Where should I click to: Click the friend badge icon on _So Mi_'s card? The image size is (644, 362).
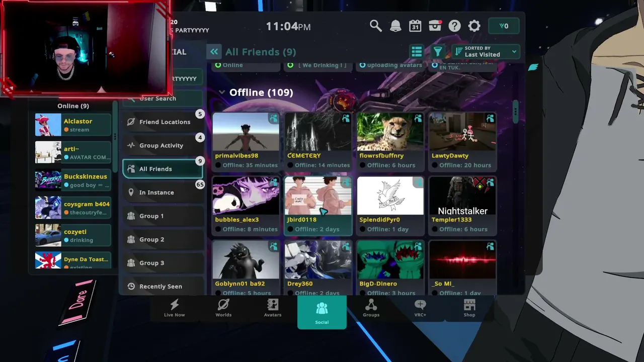tap(490, 246)
